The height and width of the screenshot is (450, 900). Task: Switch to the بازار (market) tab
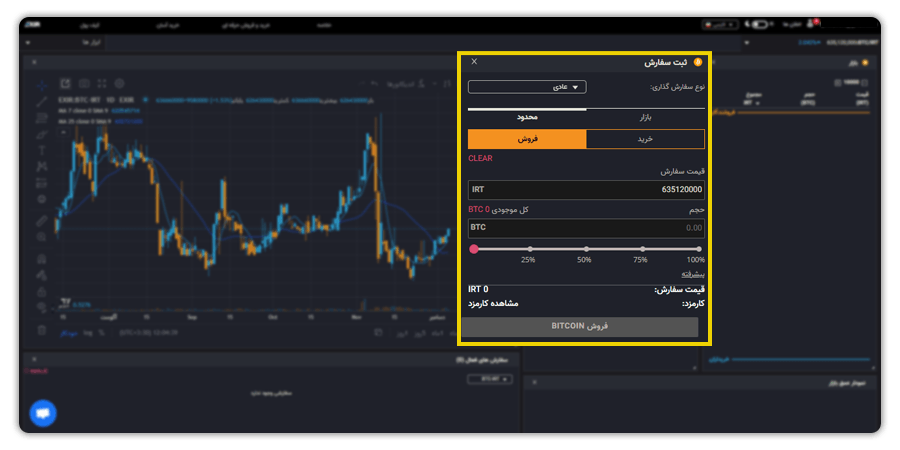(x=645, y=117)
